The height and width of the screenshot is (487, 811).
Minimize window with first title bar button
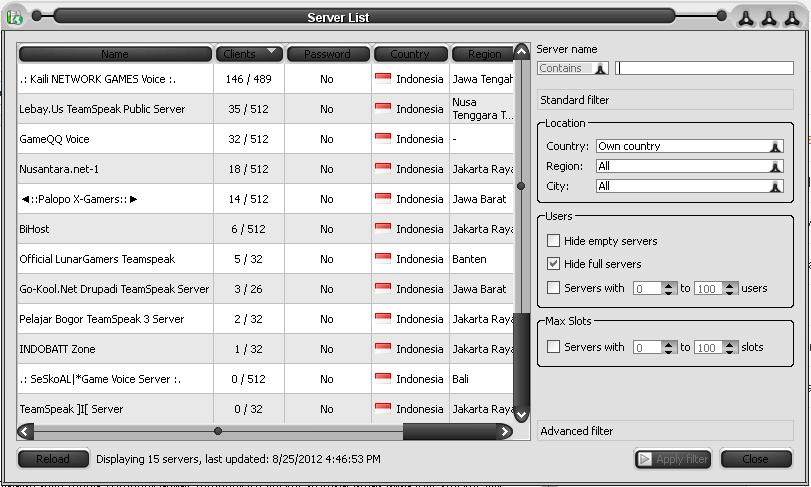click(x=746, y=19)
